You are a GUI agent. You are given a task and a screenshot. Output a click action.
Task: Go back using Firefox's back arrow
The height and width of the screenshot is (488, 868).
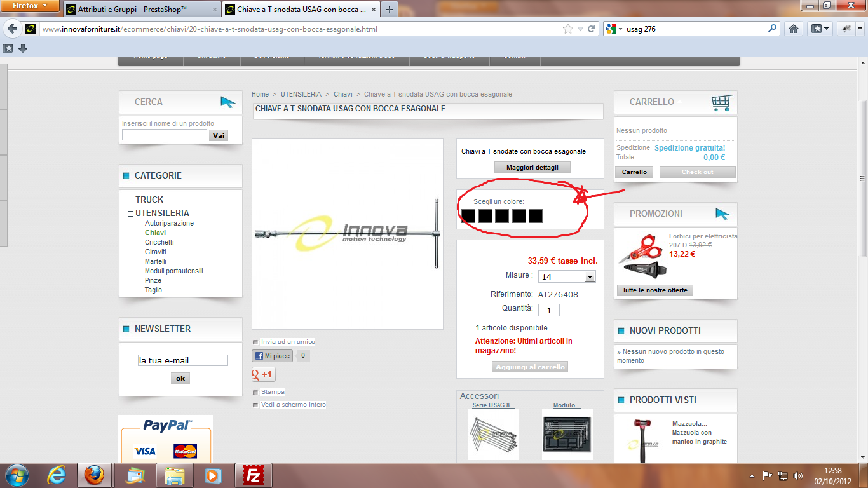[x=12, y=29]
